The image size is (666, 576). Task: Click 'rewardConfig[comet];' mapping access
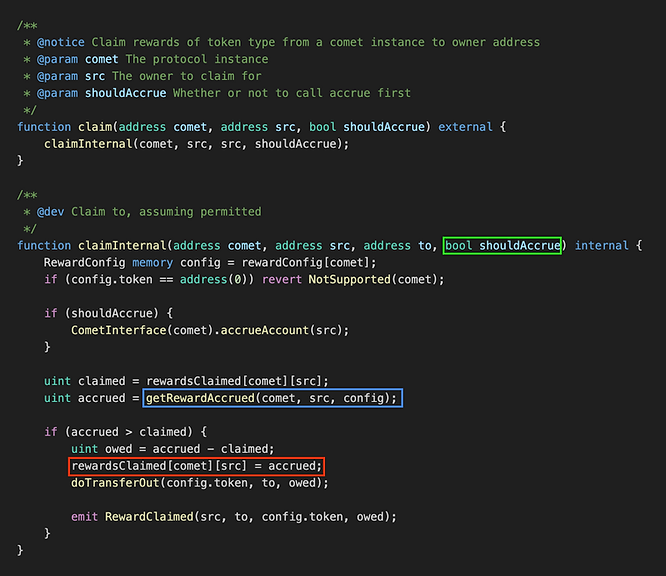tap(309, 263)
